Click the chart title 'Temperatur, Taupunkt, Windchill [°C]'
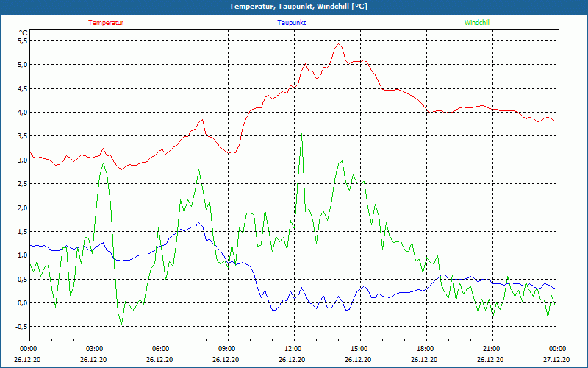Screen dimensions: 588x368 tap(298, 7)
